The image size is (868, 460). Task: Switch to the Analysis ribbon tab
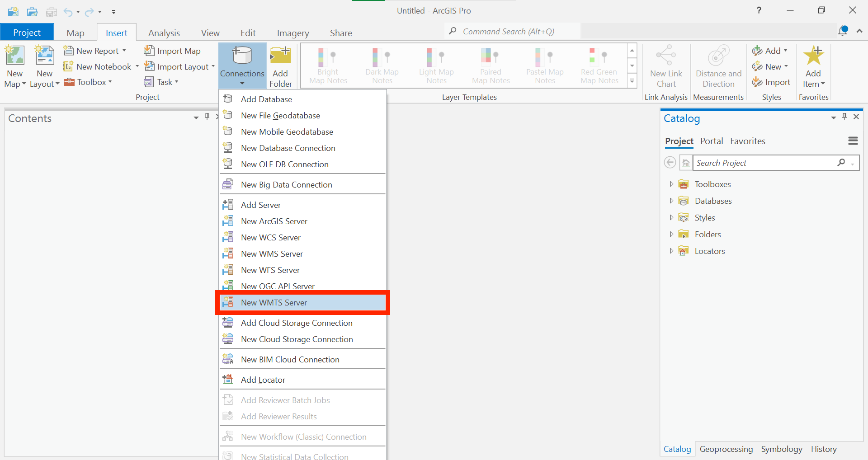(164, 33)
